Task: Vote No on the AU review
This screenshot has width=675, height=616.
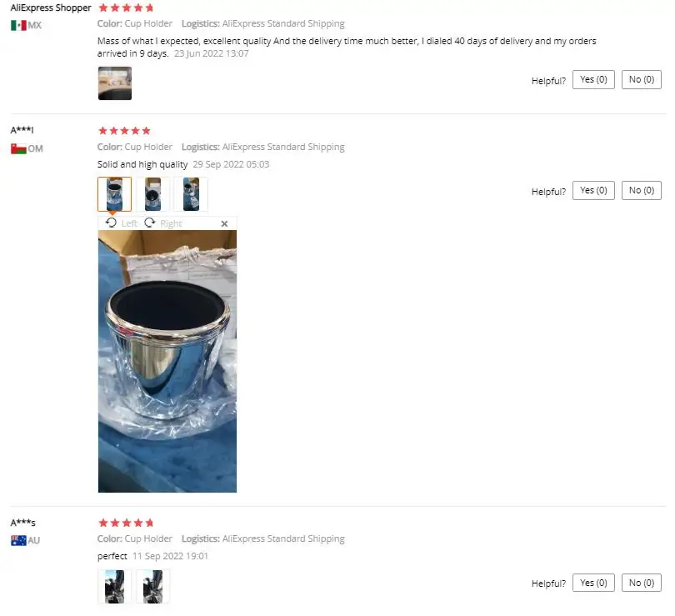Action: point(642,583)
